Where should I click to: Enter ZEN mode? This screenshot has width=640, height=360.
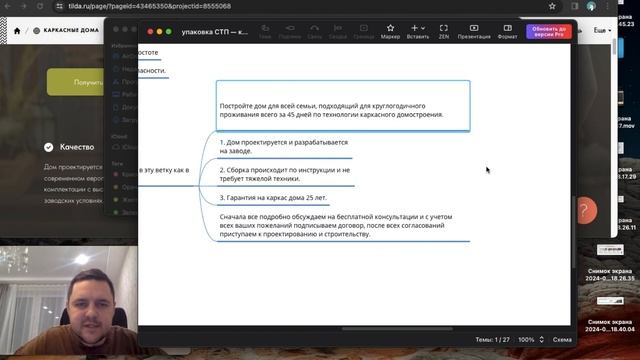point(444,31)
